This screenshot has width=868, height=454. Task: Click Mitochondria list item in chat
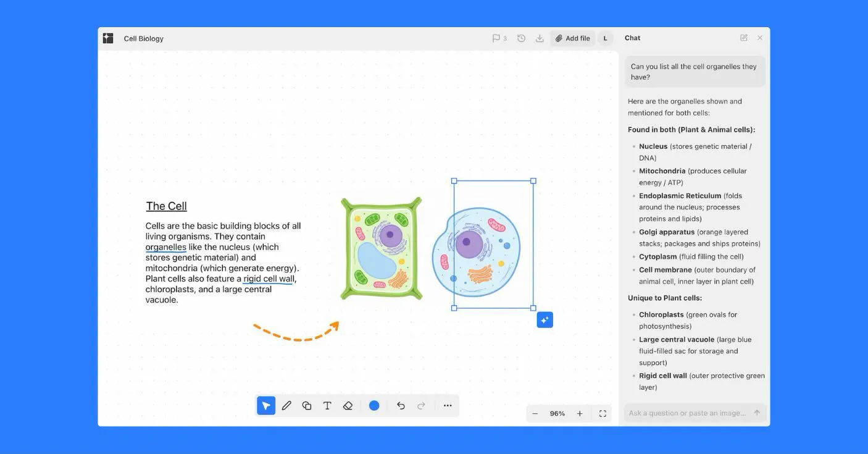click(693, 177)
